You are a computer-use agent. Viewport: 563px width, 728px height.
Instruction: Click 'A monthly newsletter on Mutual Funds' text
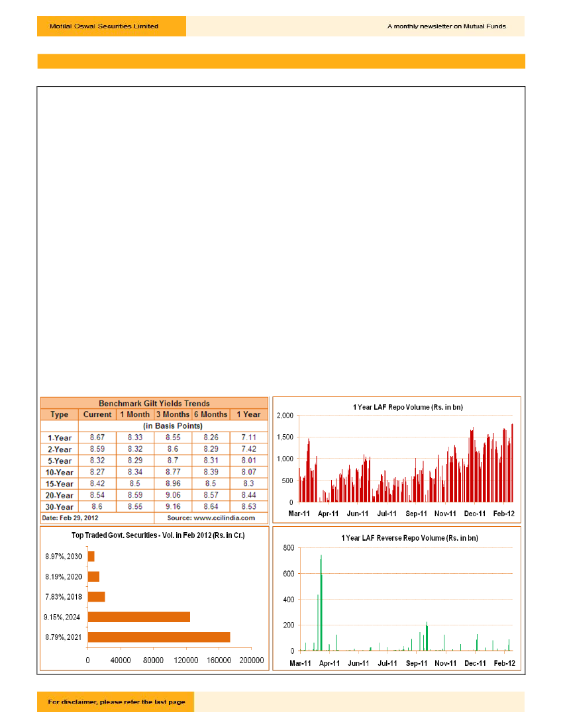click(x=446, y=26)
